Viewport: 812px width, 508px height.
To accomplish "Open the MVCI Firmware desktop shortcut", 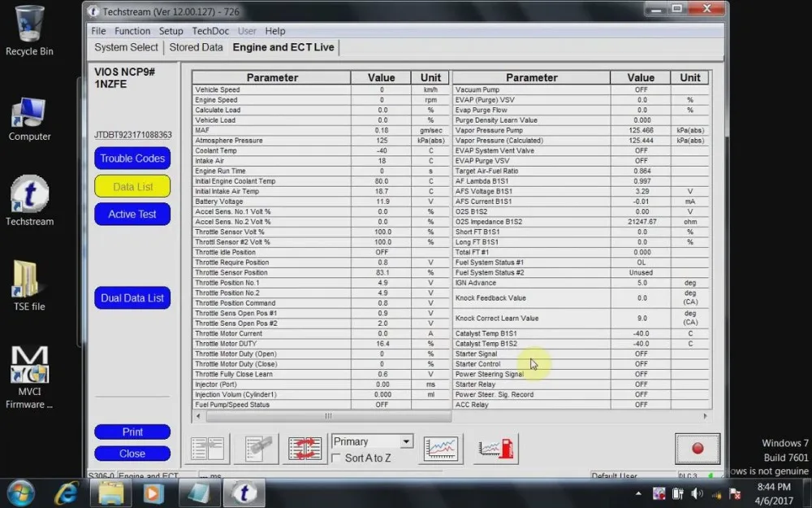I will [x=29, y=377].
